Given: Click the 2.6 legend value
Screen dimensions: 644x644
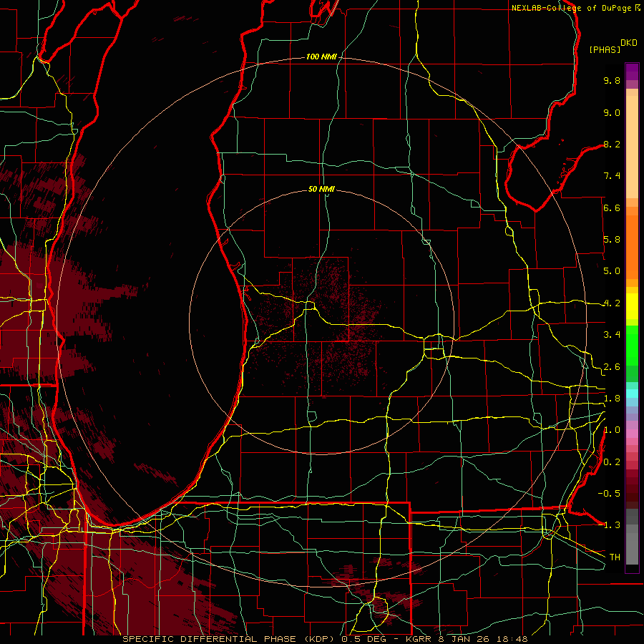Looking at the screenshot, I should 612,367.
